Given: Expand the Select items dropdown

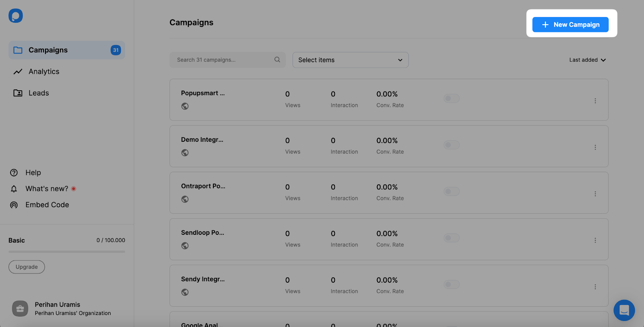Looking at the screenshot, I should point(350,60).
